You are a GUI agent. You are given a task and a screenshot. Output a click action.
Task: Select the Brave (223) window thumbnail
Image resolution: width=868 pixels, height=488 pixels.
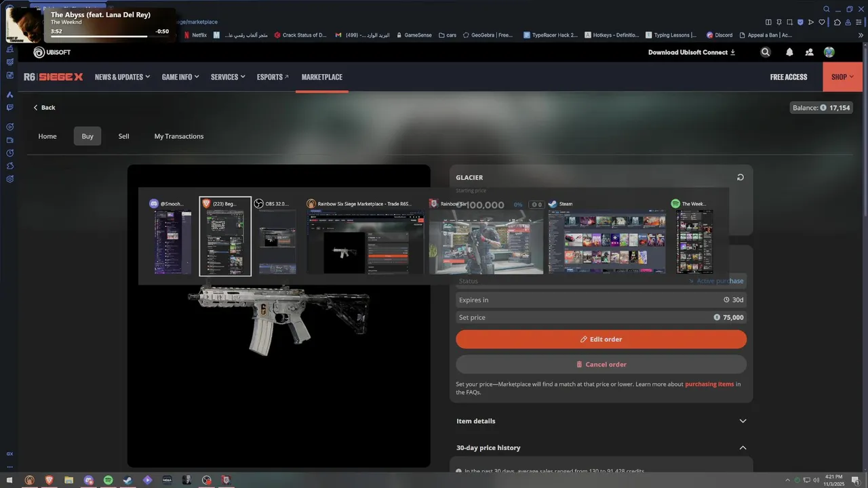(225, 237)
